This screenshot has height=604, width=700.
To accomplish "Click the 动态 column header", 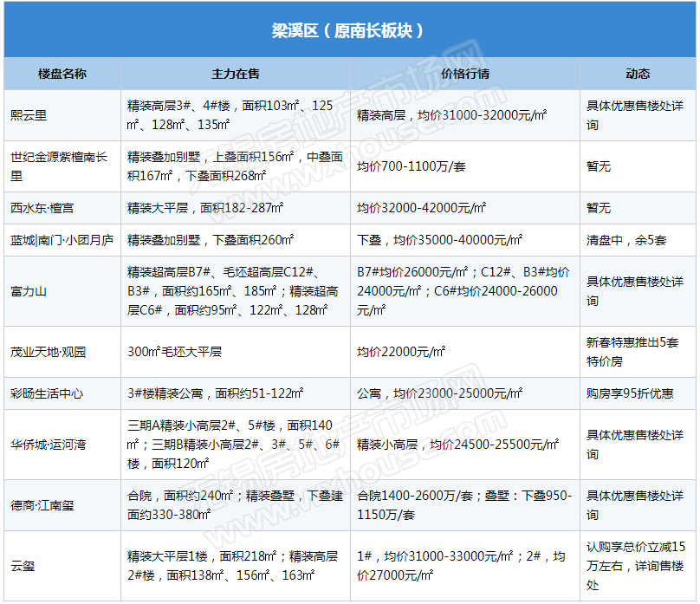I will click(x=638, y=74).
